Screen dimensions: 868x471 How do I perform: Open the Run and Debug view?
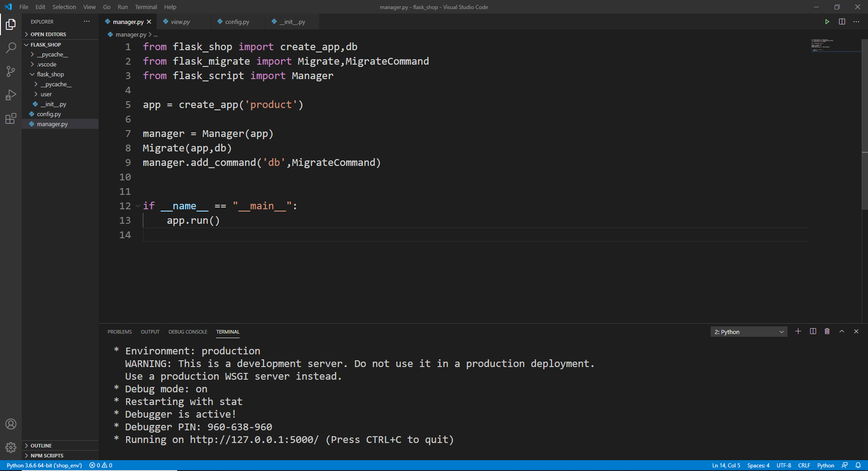[11, 95]
